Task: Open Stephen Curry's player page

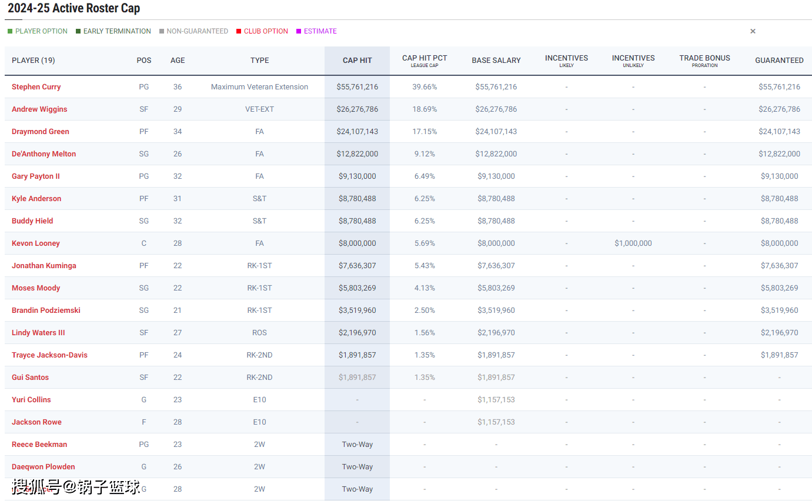Action: (36, 86)
